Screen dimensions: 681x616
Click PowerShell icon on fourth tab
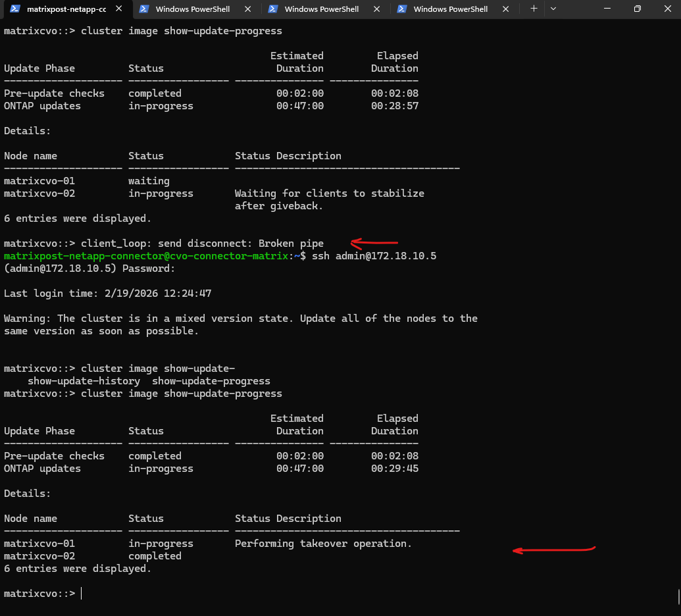[x=401, y=9]
